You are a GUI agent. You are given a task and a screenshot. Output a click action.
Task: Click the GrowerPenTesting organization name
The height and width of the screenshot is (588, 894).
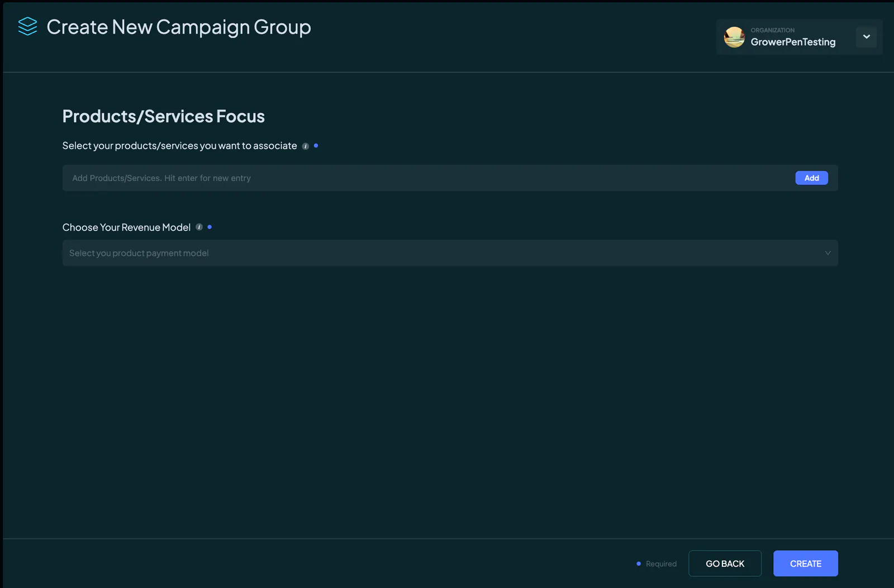793,42
